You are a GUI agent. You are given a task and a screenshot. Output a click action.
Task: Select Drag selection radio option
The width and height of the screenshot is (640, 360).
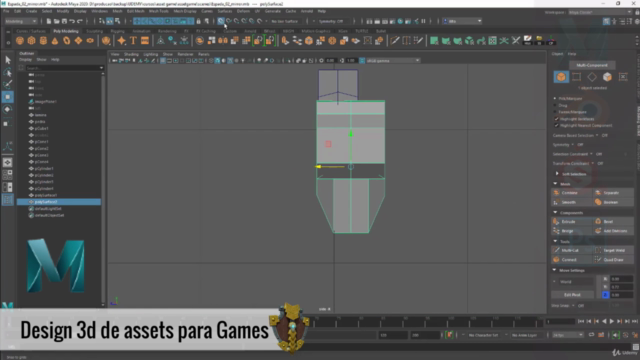click(555, 105)
